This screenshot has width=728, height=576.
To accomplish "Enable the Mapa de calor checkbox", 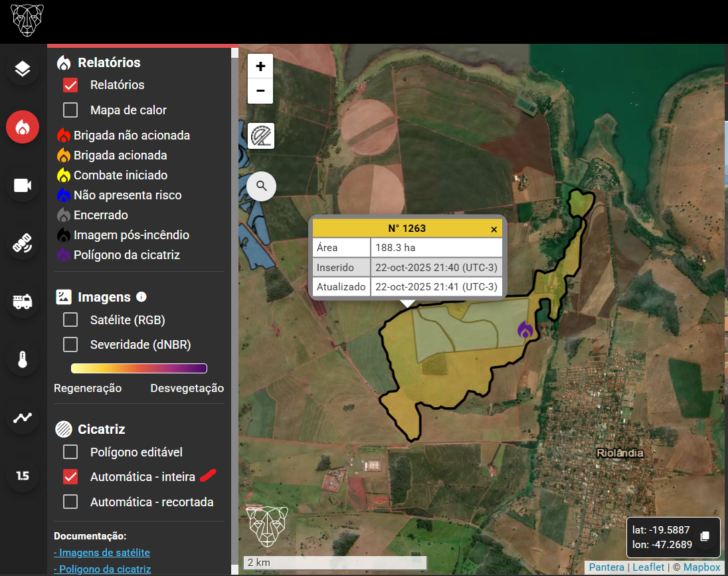I will [70, 110].
